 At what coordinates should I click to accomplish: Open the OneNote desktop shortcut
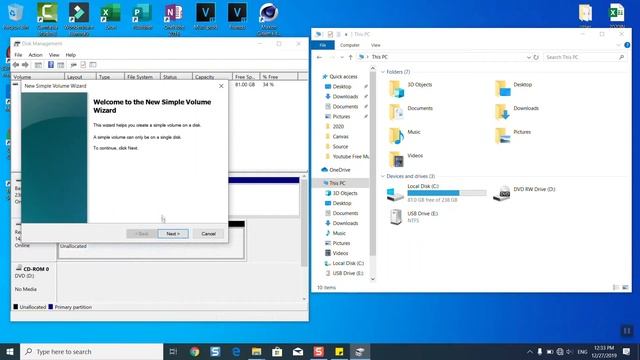[174, 18]
